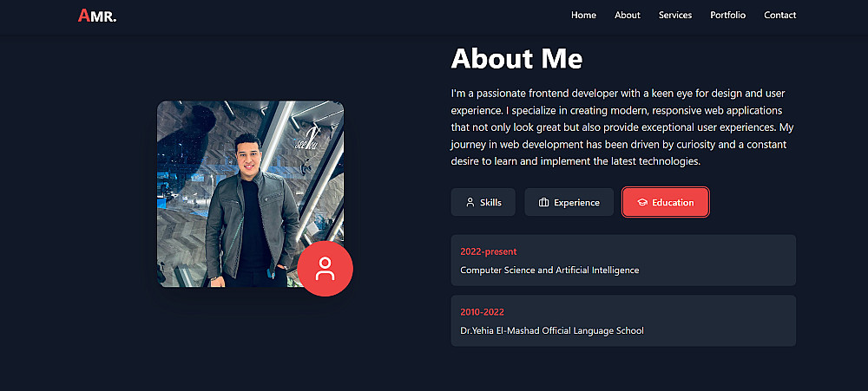Image resolution: width=868 pixels, height=391 pixels.
Task: Select the Education tab
Action: [x=665, y=202]
